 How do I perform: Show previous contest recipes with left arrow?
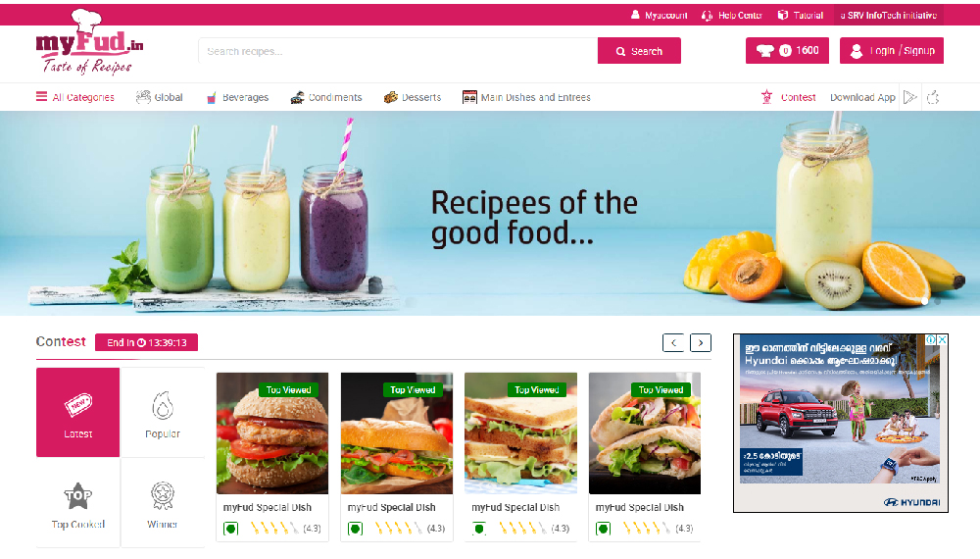coord(673,342)
